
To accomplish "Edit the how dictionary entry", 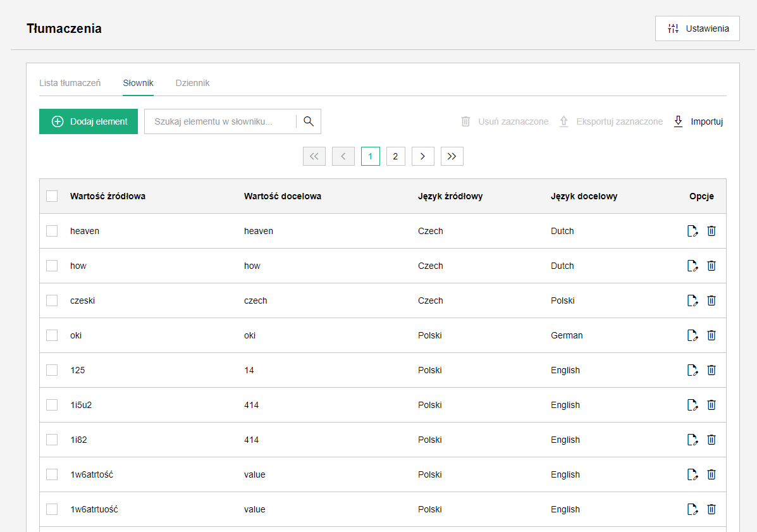I will point(692,266).
